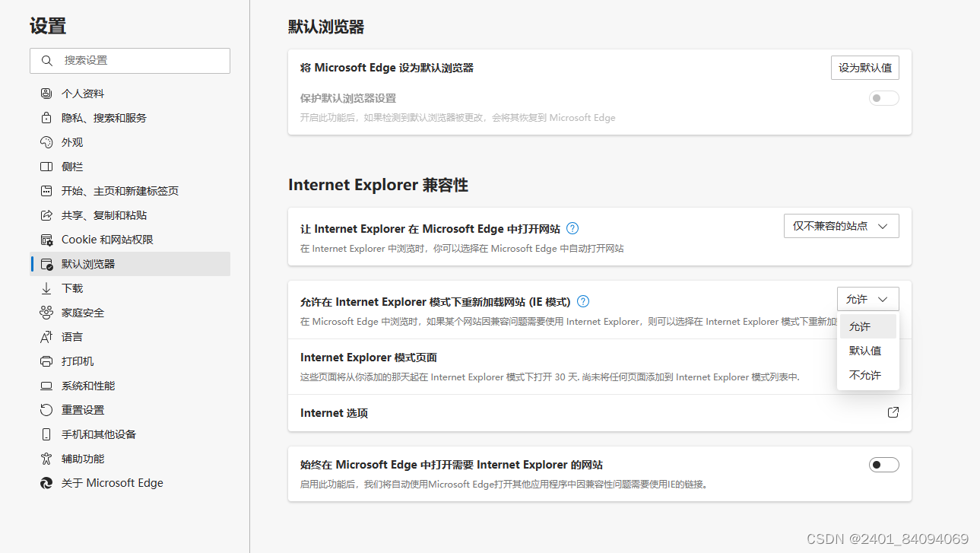Open the 仅不兼容的站点 dropdown

tap(841, 226)
